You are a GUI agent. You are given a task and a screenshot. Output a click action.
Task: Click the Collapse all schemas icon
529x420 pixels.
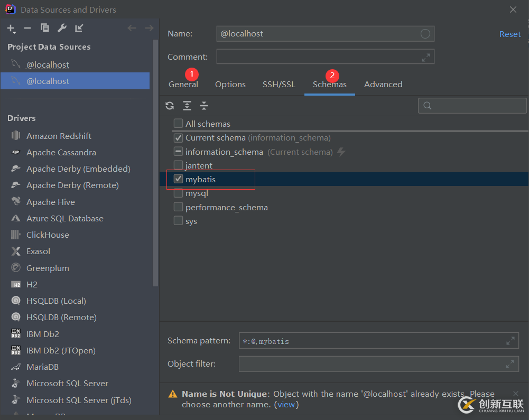coord(204,106)
